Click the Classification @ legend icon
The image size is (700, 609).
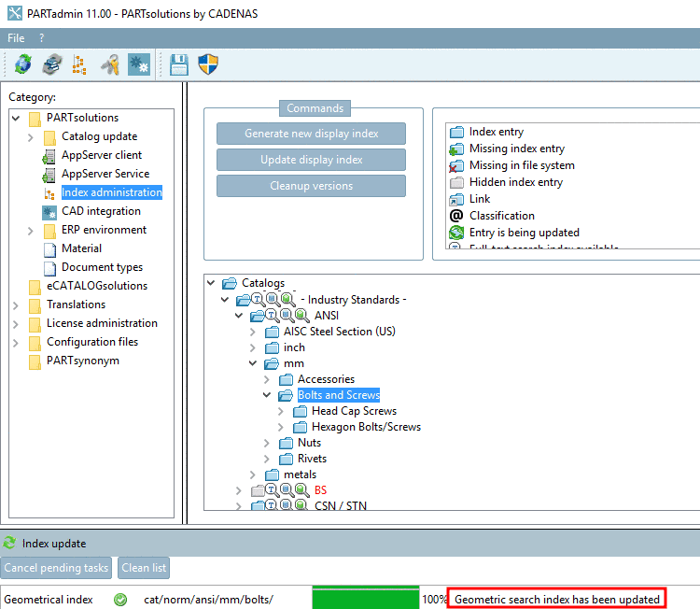455,216
